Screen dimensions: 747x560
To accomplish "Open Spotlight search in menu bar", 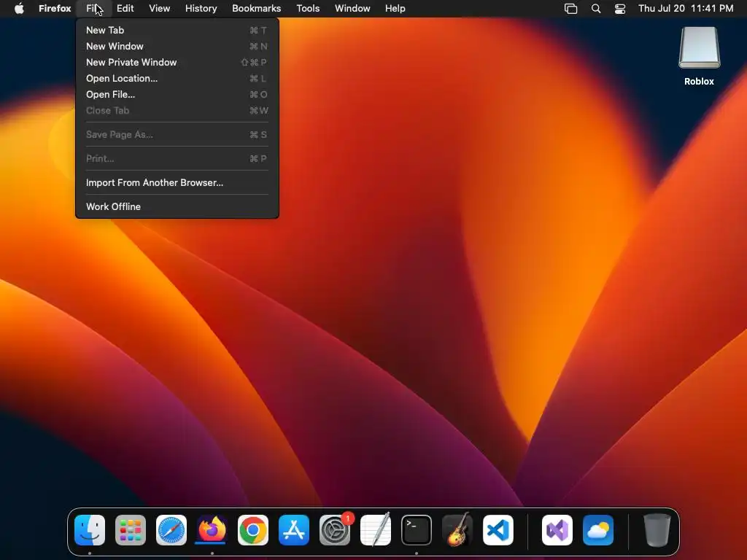I will point(596,9).
